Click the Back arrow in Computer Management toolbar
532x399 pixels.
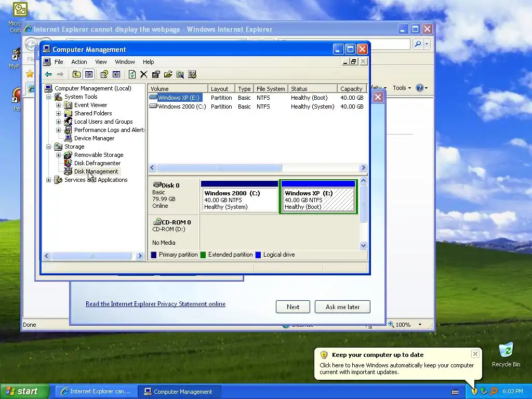pyautogui.click(x=48, y=74)
